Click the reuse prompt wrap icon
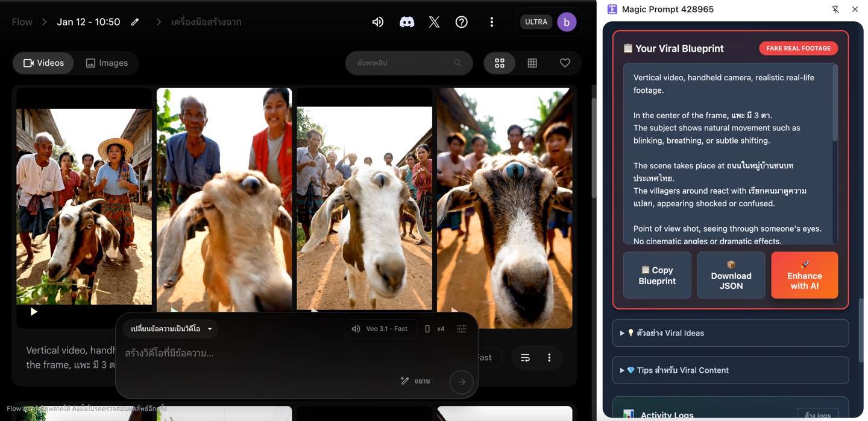 point(525,358)
